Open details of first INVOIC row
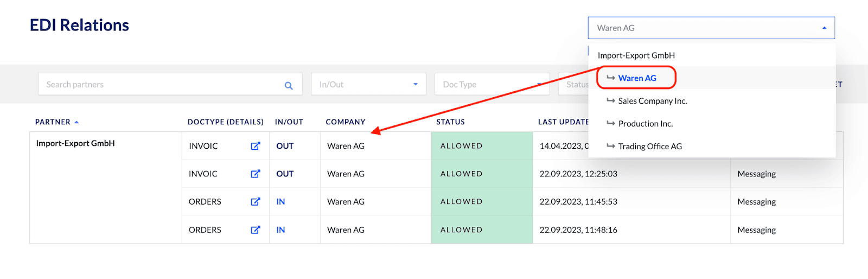Image resolution: width=868 pixels, height=279 pixels. 256,146
